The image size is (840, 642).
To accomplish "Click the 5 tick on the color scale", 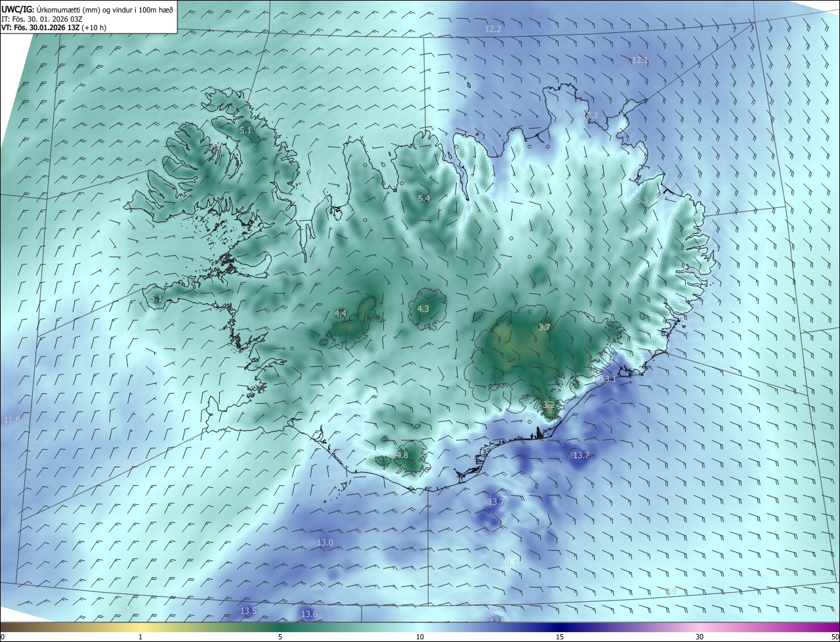I will click(280, 637).
